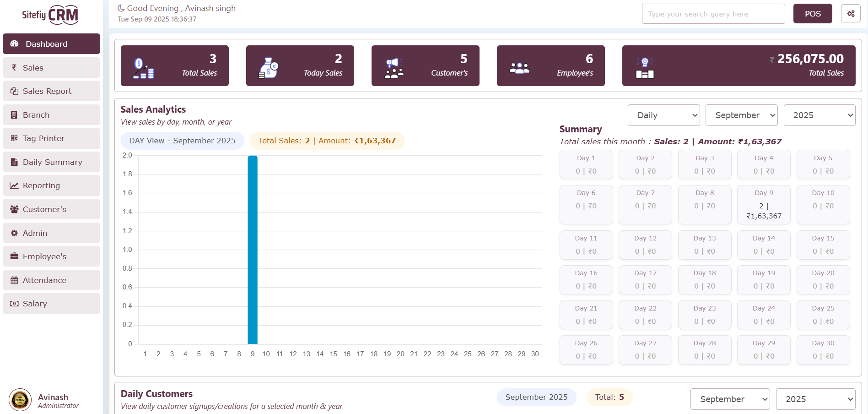Open Sales Report in the sidebar
868x414 pixels.
[51, 91]
